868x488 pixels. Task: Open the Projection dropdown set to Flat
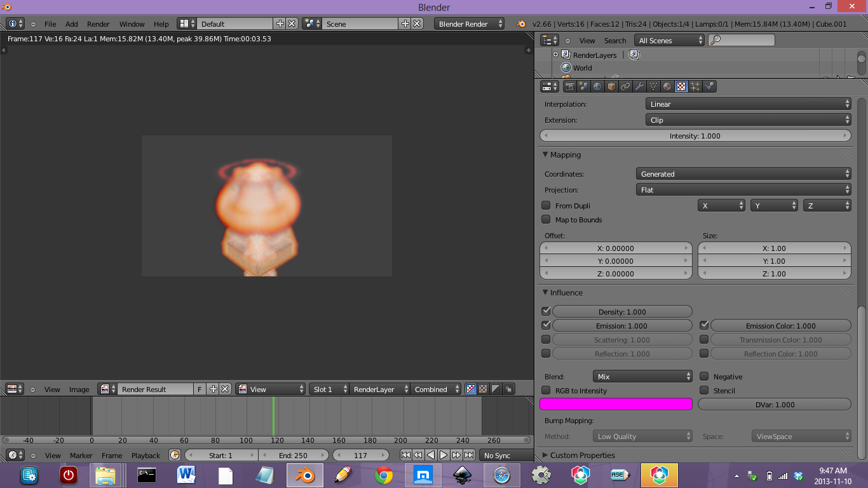pos(743,189)
